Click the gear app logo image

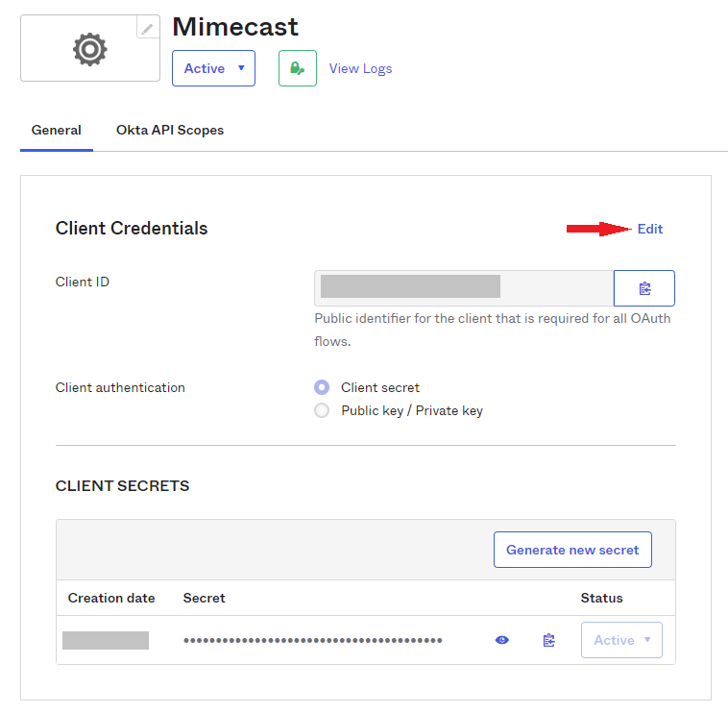tap(90, 49)
